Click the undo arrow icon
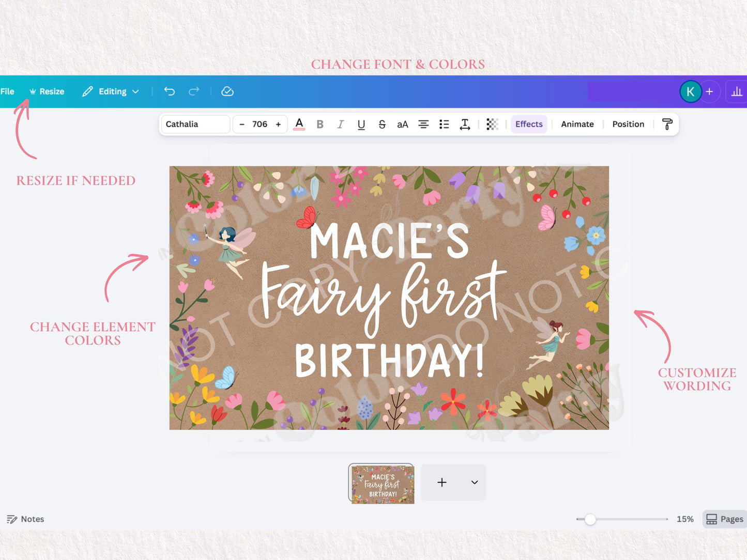Viewport: 747px width, 560px height. (x=170, y=91)
